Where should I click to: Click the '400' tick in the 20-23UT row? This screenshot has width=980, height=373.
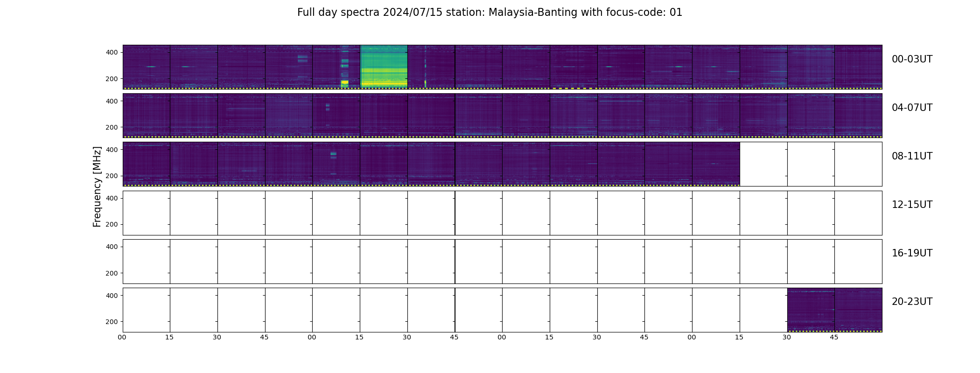tap(112, 296)
